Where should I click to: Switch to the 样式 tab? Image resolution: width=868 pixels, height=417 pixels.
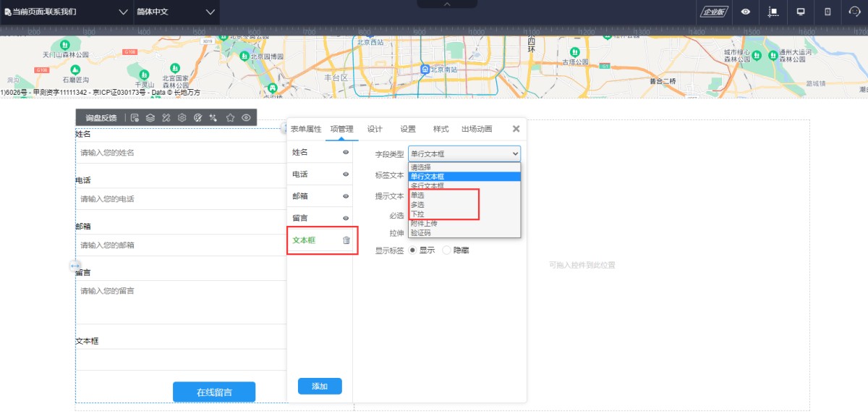tap(441, 129)
